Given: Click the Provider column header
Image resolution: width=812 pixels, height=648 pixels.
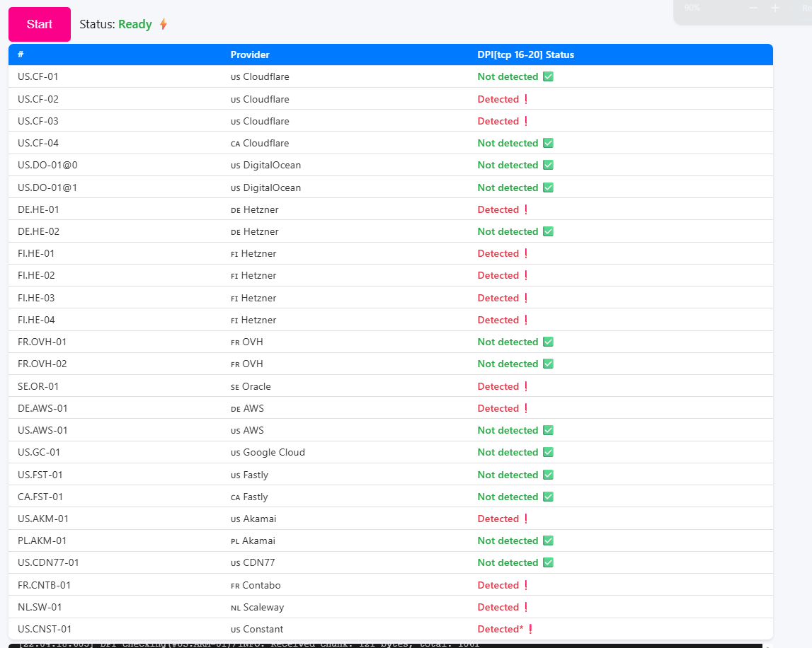Looking at the screenshot, I should point(250,55).
